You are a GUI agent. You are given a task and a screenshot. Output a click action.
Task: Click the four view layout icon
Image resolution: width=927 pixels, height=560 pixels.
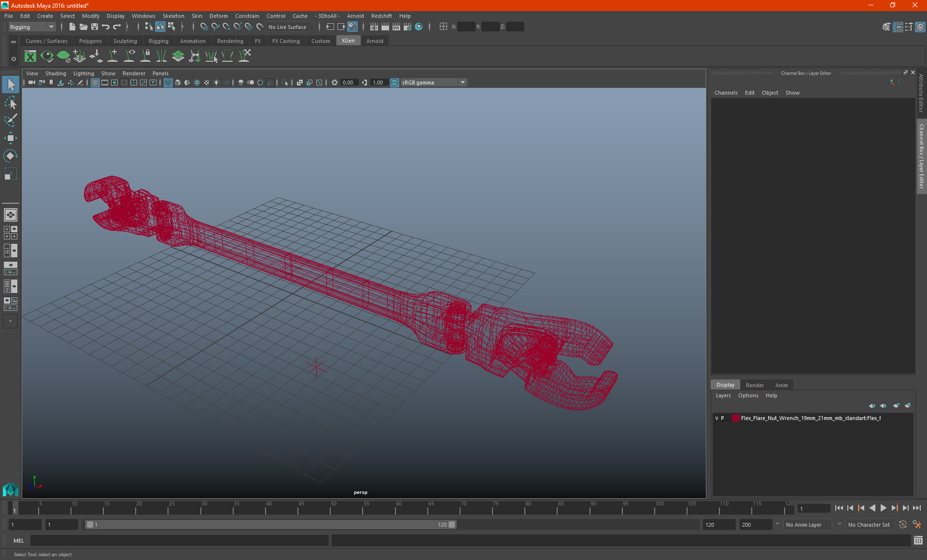pyautogui.click(x=10, y=233)
